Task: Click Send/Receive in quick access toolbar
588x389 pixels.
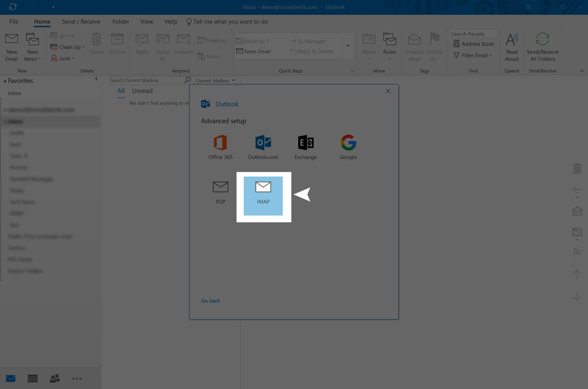Action: 13,7
